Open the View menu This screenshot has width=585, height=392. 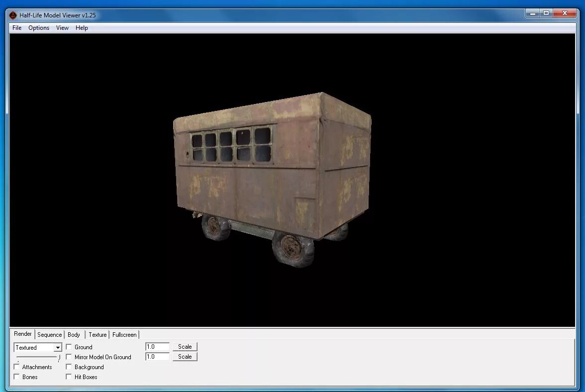[x=62, y=28]
